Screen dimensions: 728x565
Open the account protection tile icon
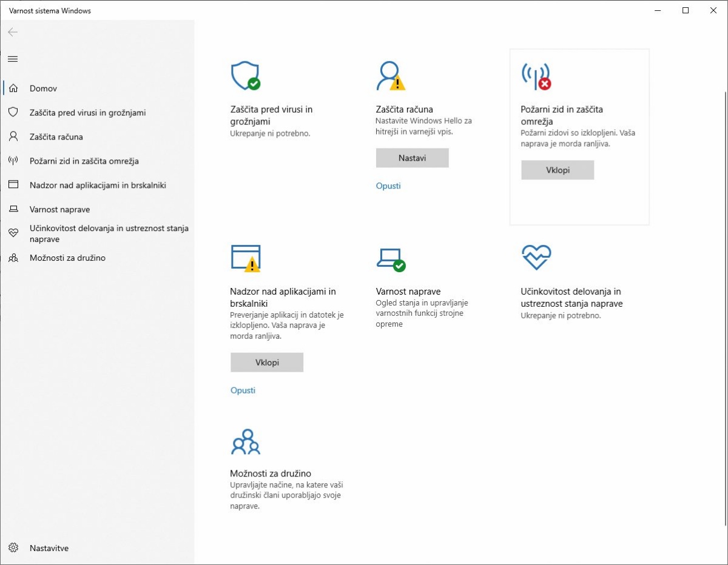tap(391, 76)
